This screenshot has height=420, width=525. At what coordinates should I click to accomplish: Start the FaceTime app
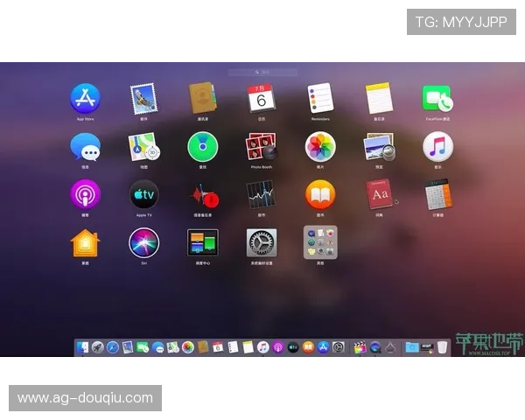[x=437, y=98]
